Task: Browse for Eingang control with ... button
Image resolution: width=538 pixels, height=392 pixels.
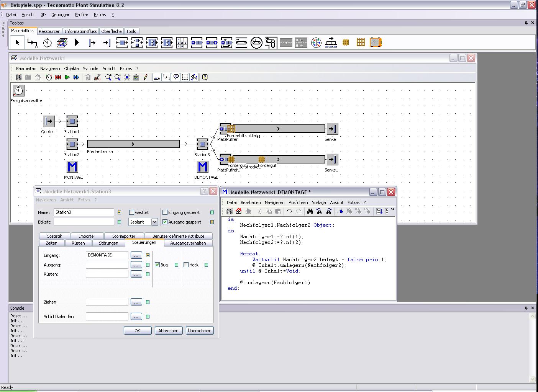Action: coord(136,255)
